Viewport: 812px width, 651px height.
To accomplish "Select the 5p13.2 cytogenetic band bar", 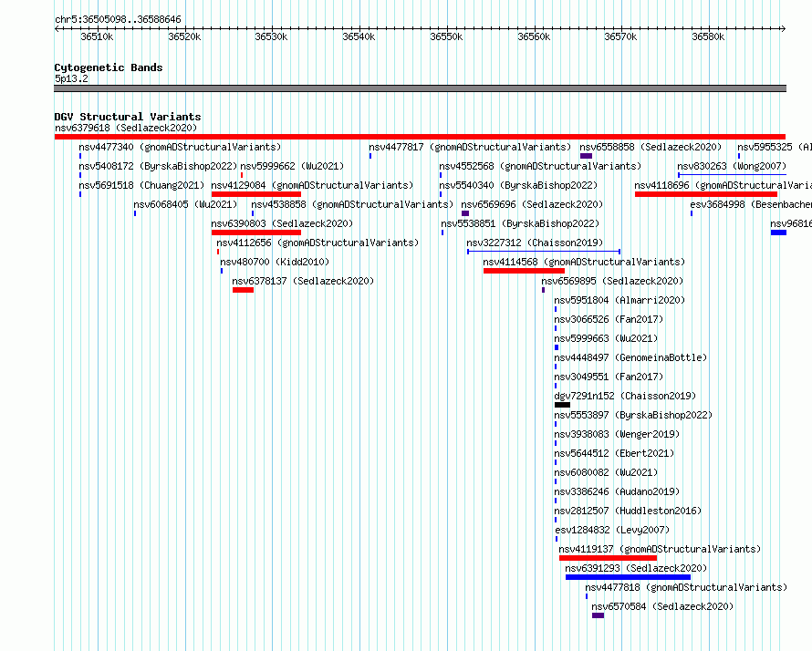I will 420,88.
